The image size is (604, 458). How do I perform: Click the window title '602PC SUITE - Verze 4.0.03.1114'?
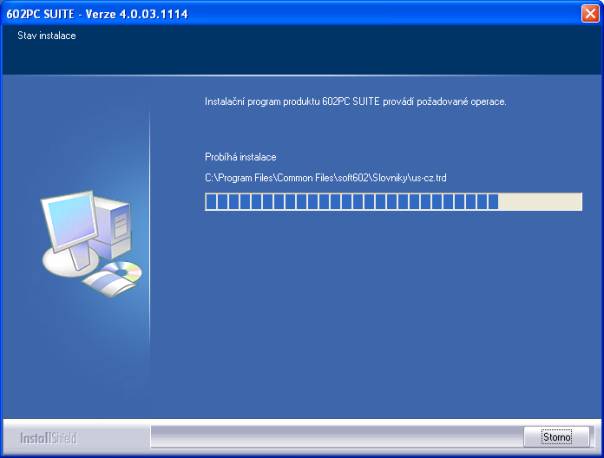coord(98,14)
